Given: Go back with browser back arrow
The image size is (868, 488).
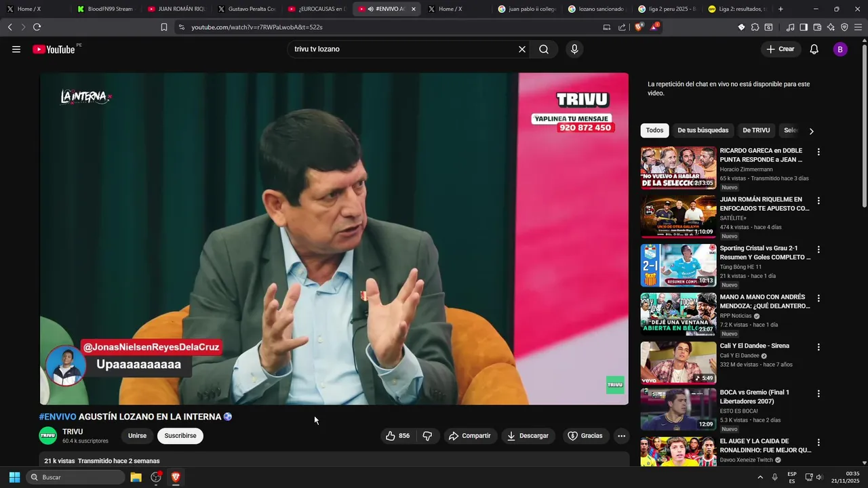Looking at the screenshot, I should pyautogui.click(x=9, y=27).
